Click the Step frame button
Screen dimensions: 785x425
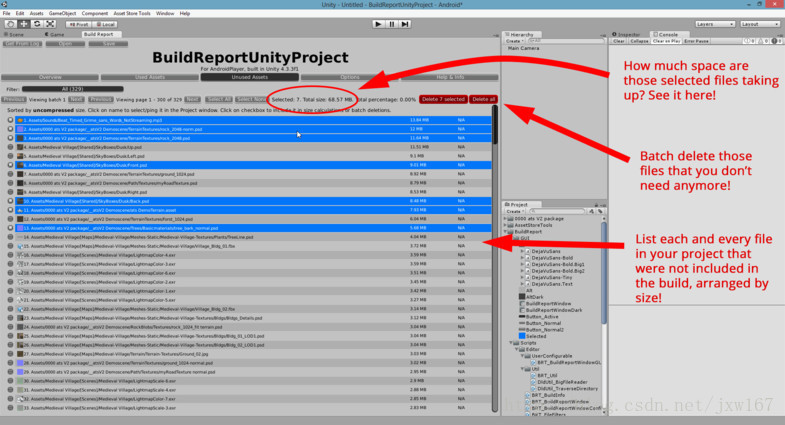[x=405, y=24]
